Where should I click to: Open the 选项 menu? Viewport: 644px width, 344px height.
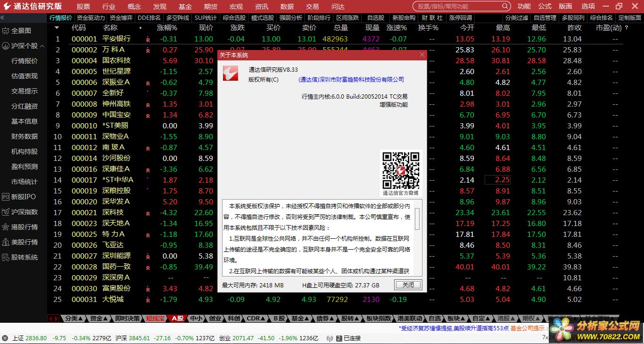click(588, 7)
